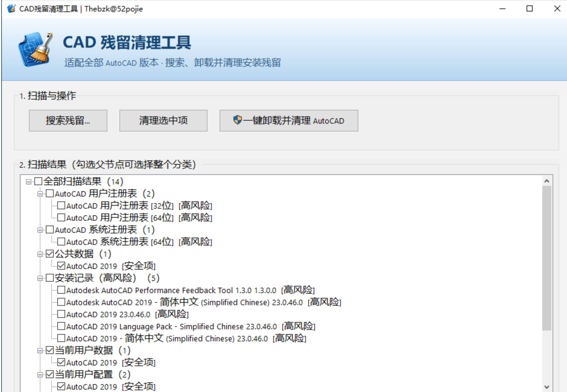Minimize the CAD残留清理工具 window

point(502,9)
